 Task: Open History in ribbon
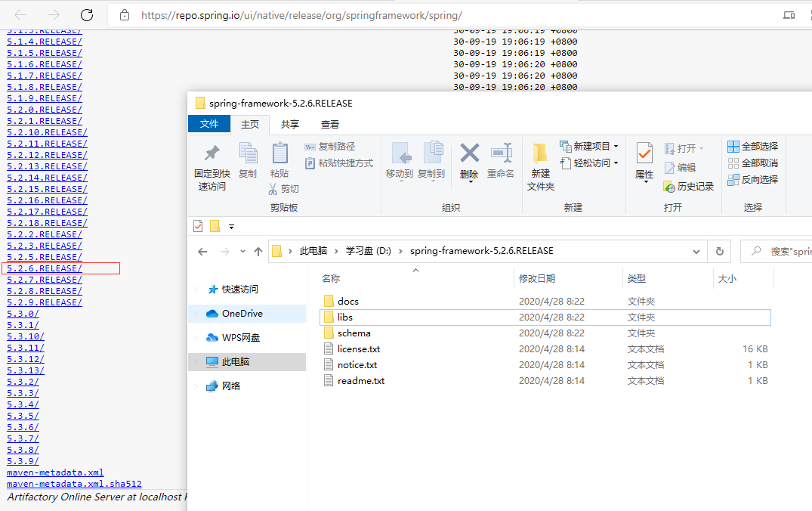click(x=688, y=187)
